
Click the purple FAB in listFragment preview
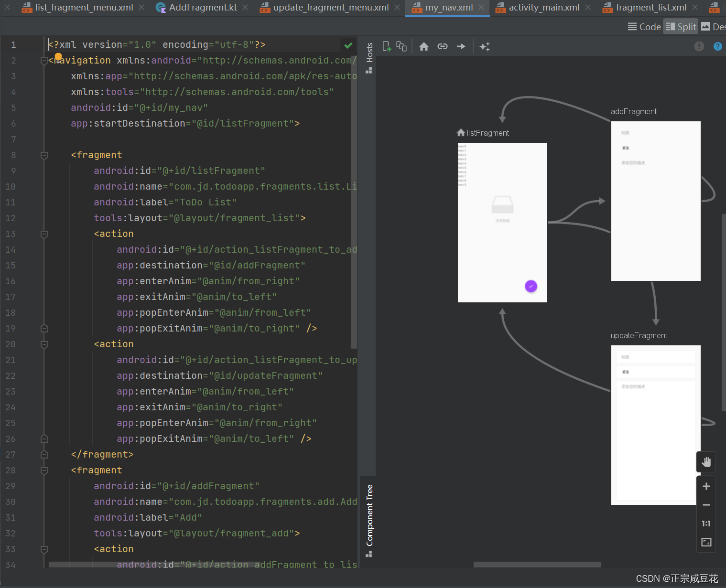tap(531, 286)
